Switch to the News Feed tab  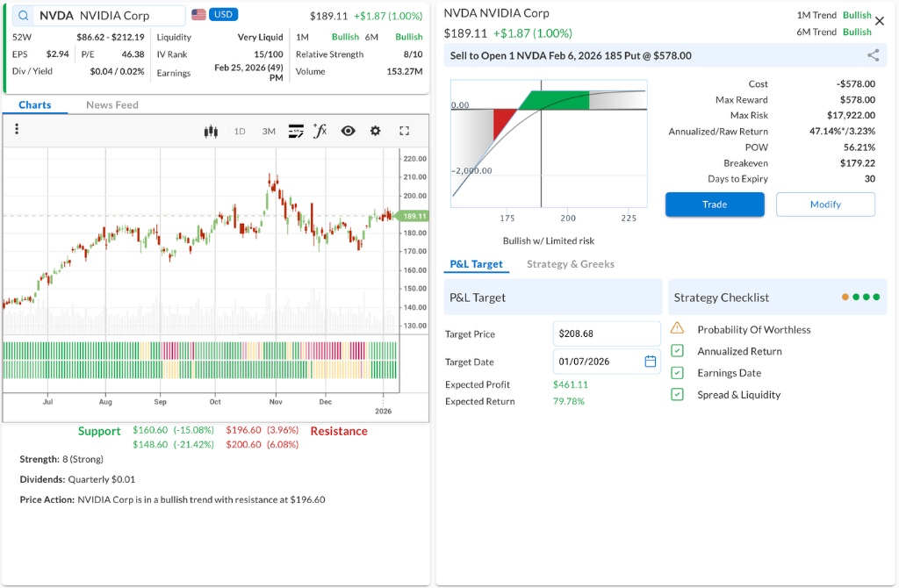pyautogui.click(x=112, y=105)
